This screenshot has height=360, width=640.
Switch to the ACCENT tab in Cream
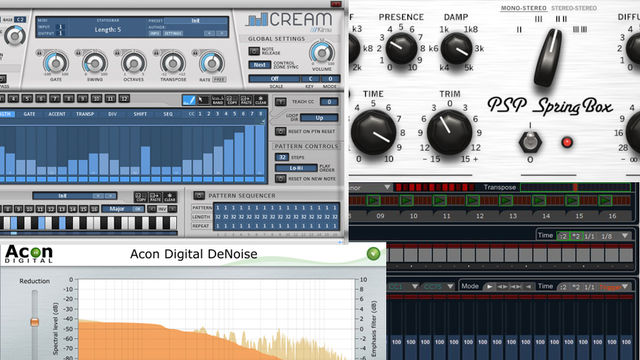tap(57, 114)
